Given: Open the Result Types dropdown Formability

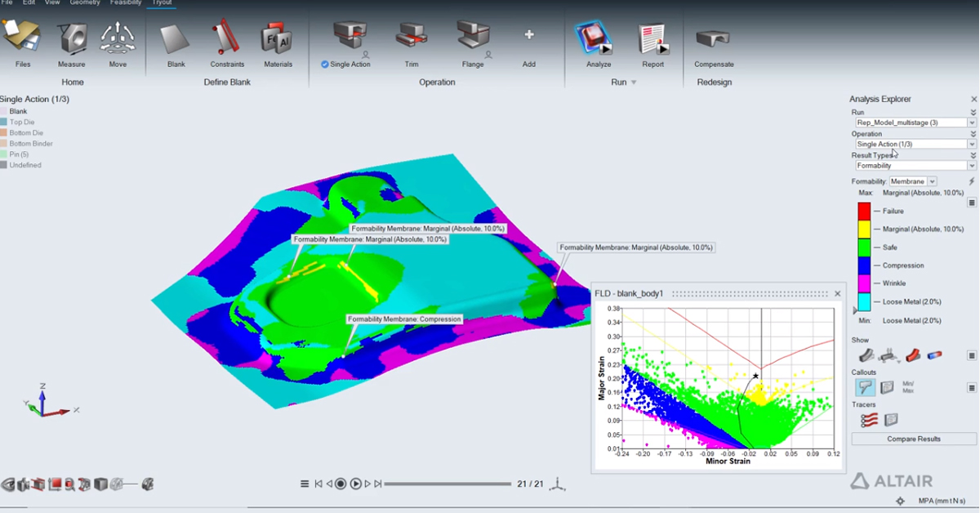Looking at the screenshot, I should pyautogui.click(x=914, y=165).
